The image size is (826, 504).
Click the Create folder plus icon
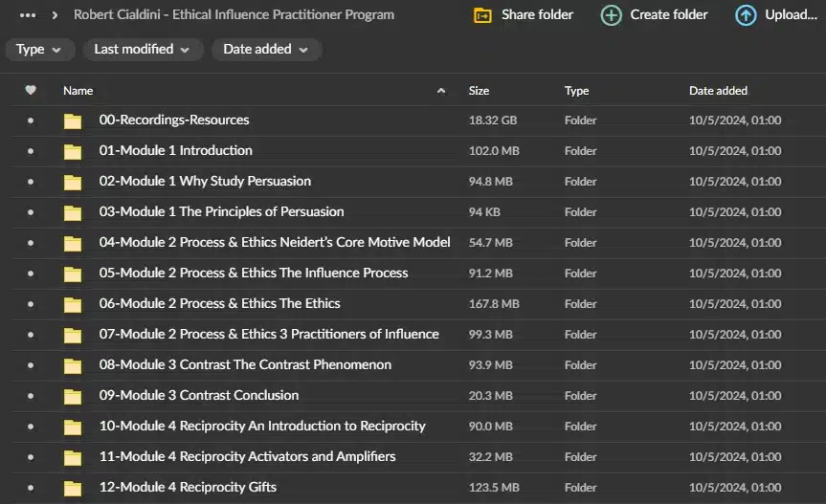[x=611, y=15]
